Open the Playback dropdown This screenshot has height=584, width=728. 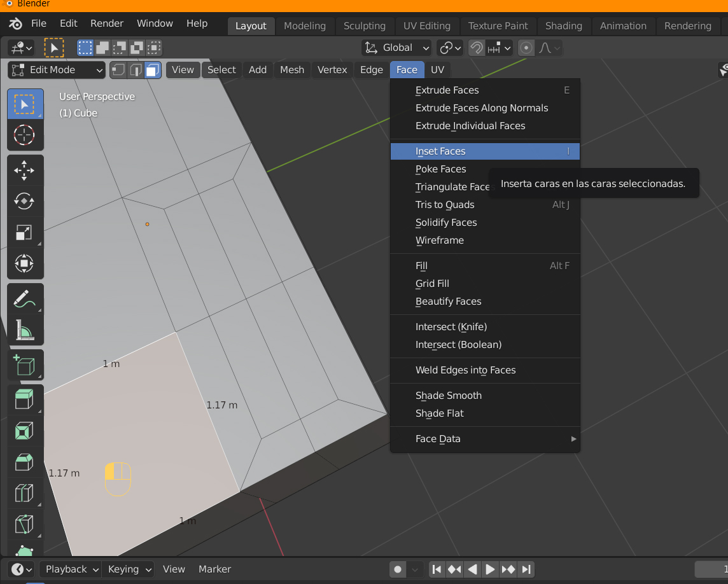(x=70, y=569)
